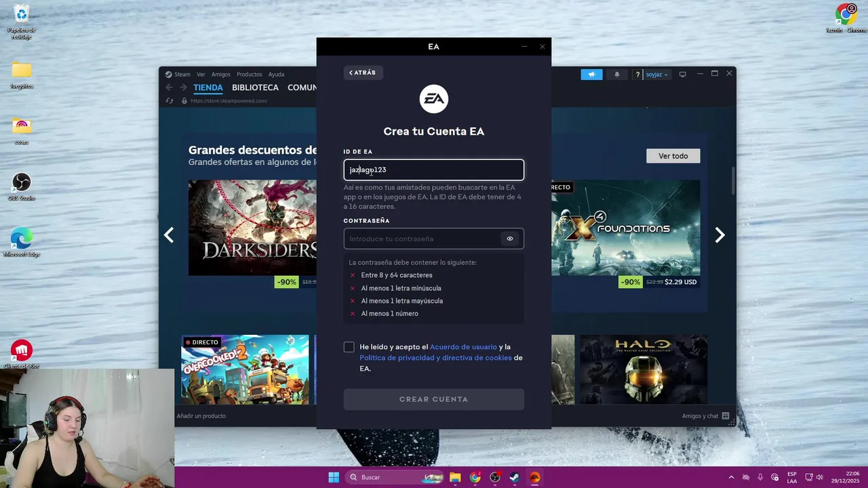868x488 pixels.
Task: Open Cliente de Riot desktop shortcut
Action: 22,354
